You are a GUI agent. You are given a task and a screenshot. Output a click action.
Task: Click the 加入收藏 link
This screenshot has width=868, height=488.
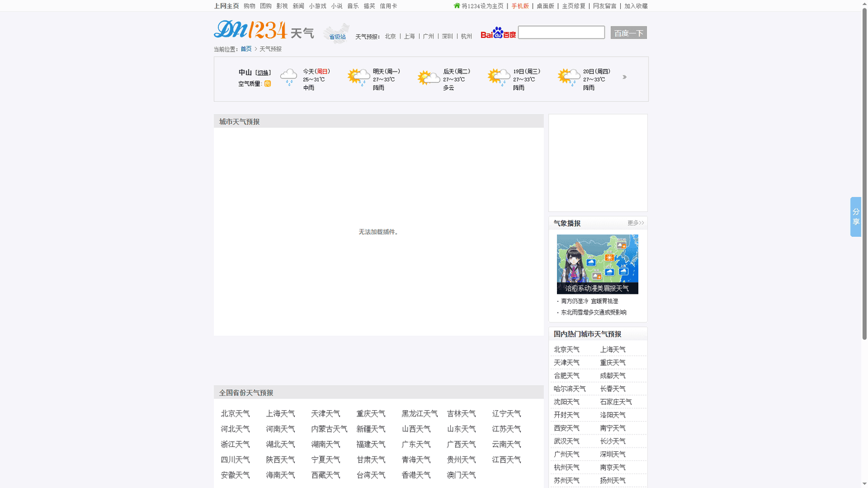coord(636,6)
